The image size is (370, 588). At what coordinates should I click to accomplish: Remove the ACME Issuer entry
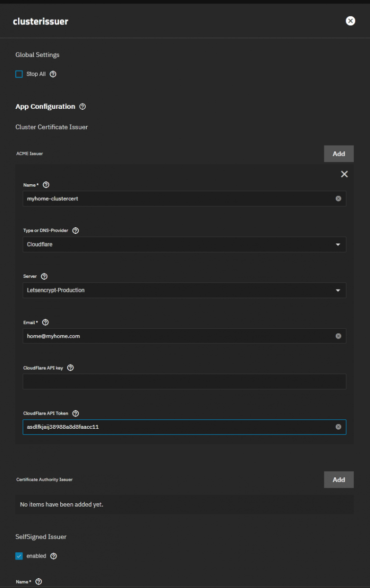(x=345, y=174)
